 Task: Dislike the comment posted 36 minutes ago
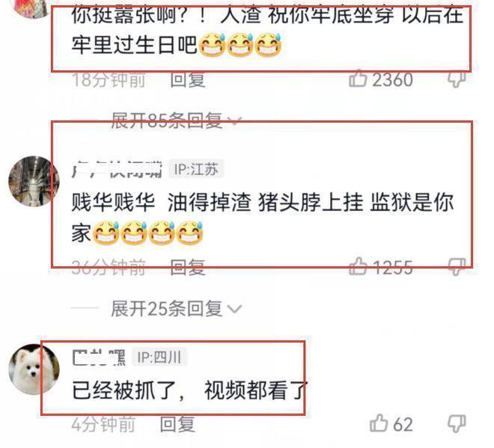coord(457,267)
